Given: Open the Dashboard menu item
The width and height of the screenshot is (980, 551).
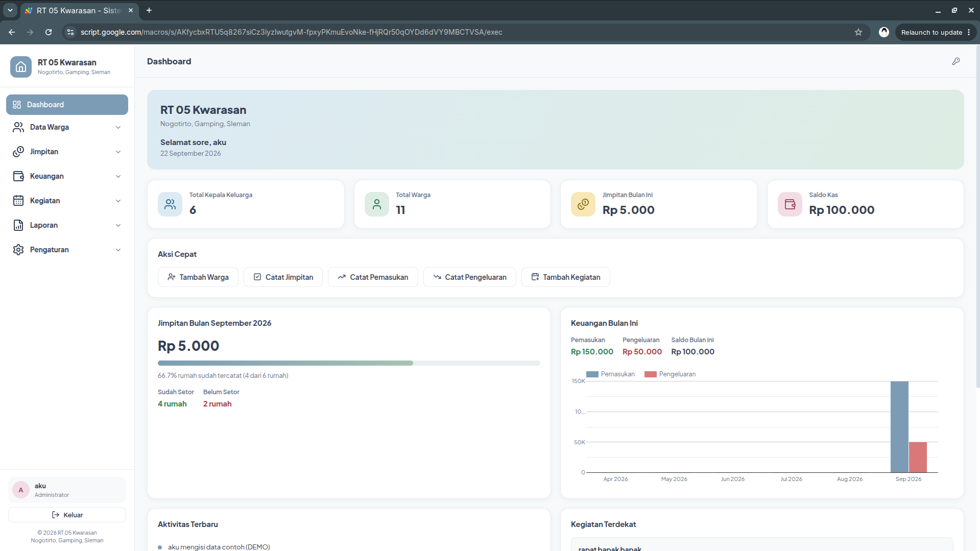Looking at the screenshot, I should click(67, 105).
